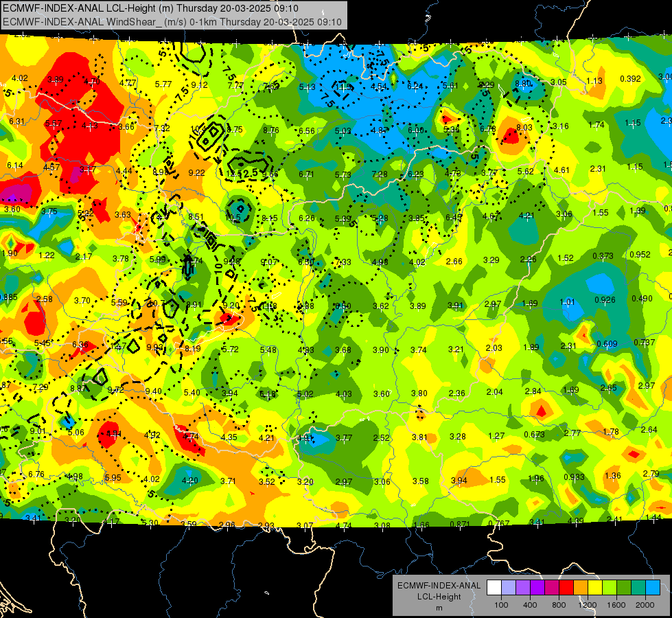This screenshot has width=672, height=618.
Task: Click the wind shear value '1.27'
Action: (x=496, y=436)
